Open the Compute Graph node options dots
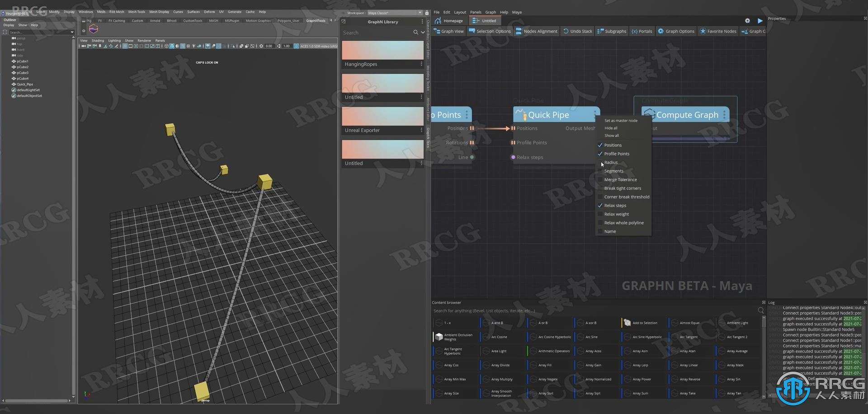The width and height of the screenshot is (868, 414). pyautogui.click(x=724, y=115)
